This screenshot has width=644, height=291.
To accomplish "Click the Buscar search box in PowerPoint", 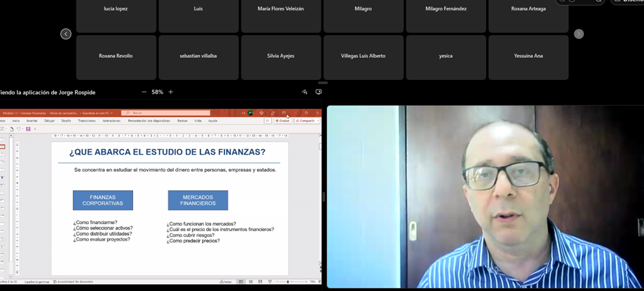I will tap(165, 113).
